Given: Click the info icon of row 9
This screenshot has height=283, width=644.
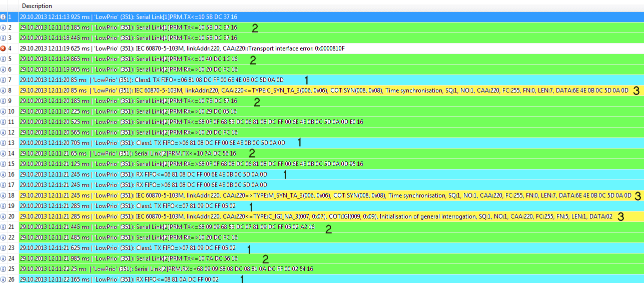Looking at the screenshot, I should point(4,101).
